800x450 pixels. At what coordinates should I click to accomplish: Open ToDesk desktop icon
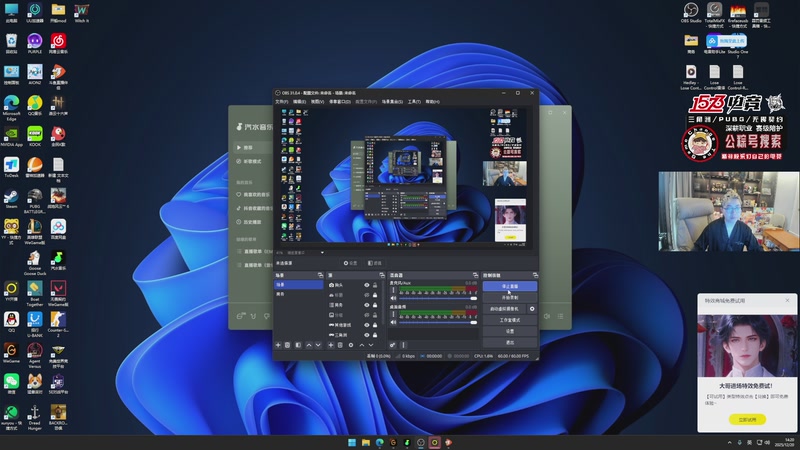point(11,167)
